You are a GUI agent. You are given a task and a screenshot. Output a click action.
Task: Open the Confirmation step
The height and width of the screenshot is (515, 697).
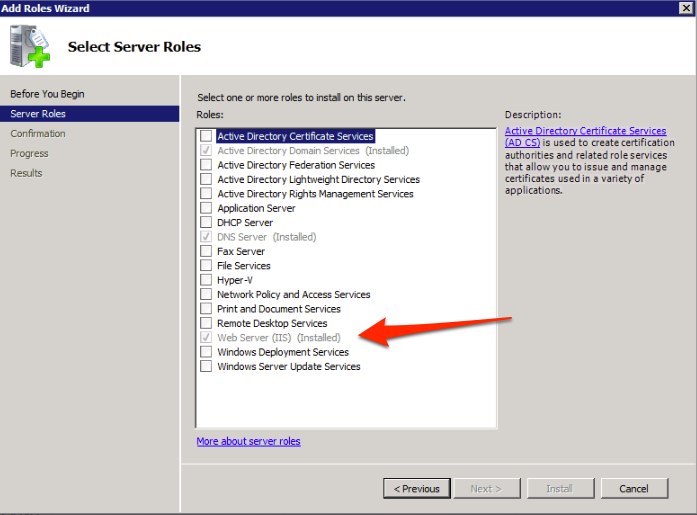38,133
